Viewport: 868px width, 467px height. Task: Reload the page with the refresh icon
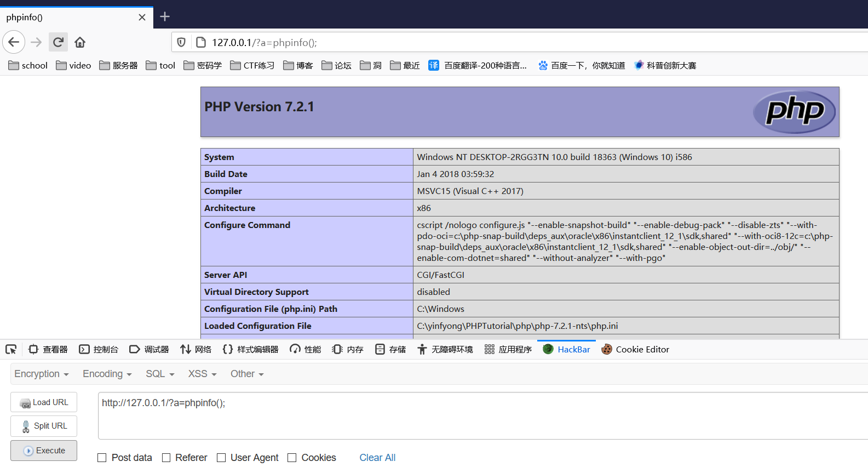[x=58, y=42]
